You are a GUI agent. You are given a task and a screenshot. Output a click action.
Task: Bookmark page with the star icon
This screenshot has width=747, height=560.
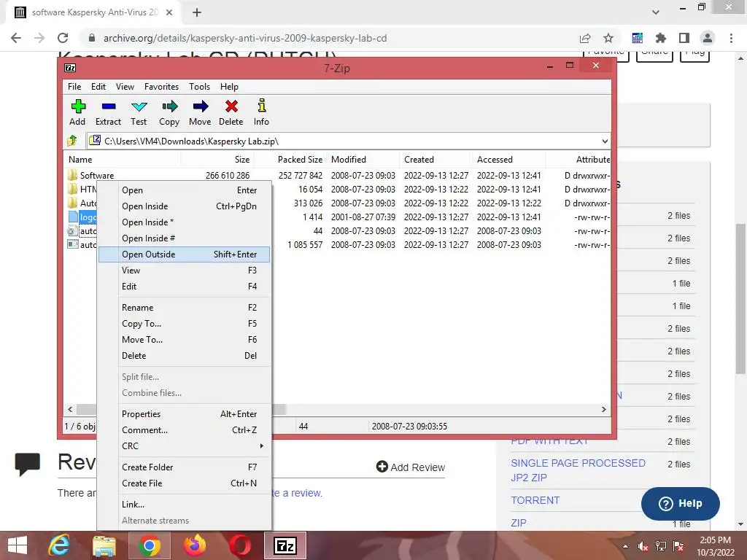pyautogui.click(x=608, y=38)
